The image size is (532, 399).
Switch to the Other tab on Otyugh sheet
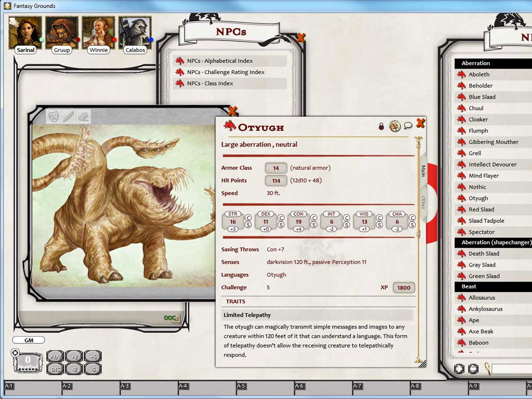(423, 203)
